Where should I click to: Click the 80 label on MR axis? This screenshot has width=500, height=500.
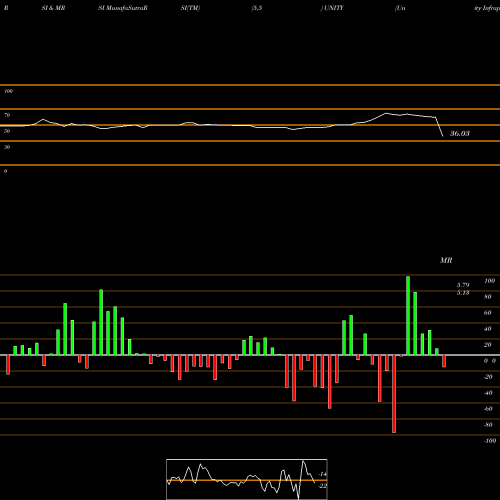pyautogui.click(x=488, y=297)
